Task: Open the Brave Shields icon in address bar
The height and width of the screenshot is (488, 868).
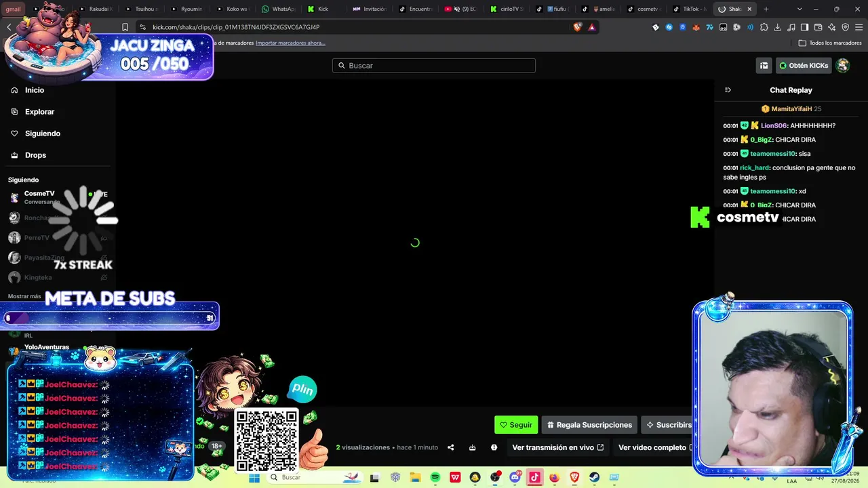Action: pos(578,27)
